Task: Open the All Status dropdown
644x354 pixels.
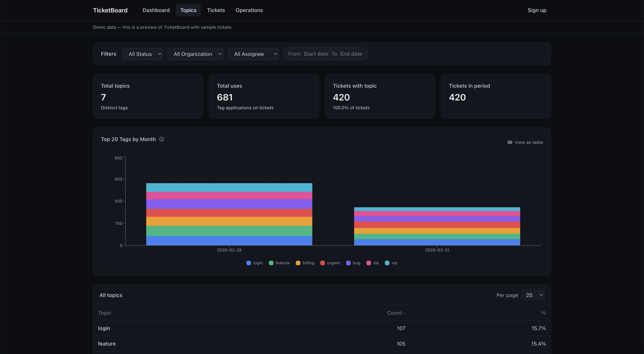Action: tap(143, 54)
